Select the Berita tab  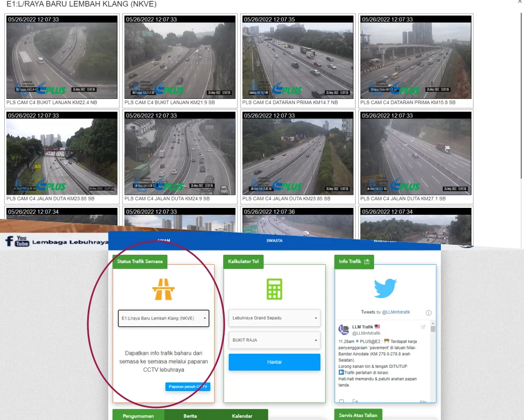click(x=190, y=416)
